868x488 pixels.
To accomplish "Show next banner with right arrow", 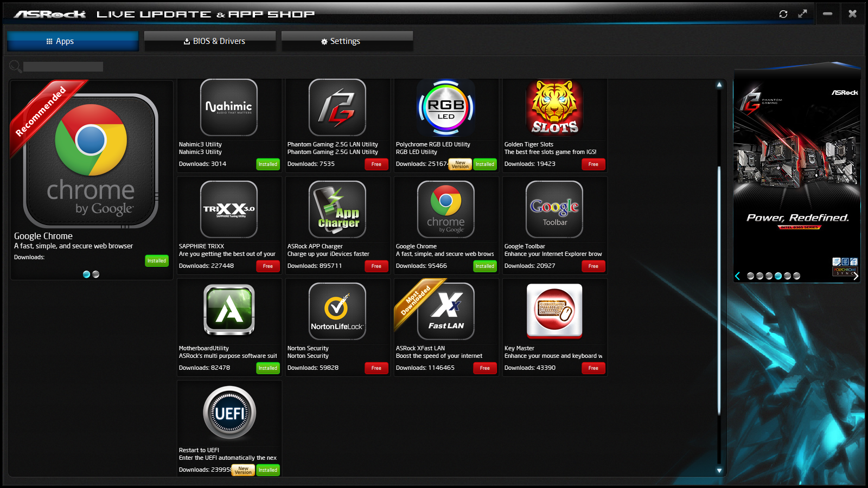I will 856,276.
